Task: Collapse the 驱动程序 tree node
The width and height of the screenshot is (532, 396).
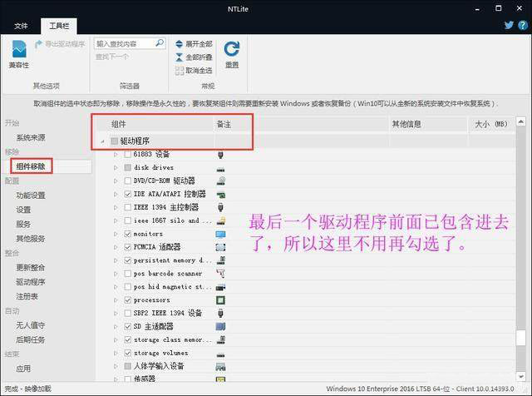Action: click(x=102, y=141)
